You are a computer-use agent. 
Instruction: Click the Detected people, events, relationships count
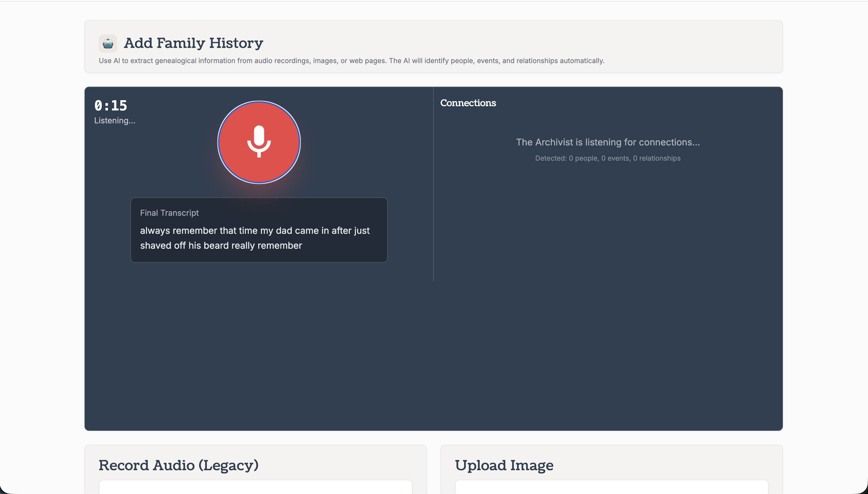pyautogui.click(x=607, y=158)
